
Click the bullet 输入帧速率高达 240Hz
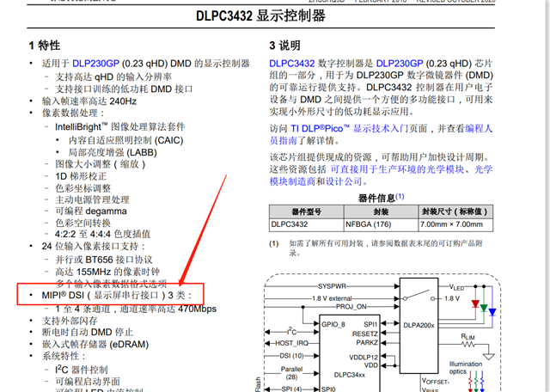pyautogui.click(x=89, y=101)
